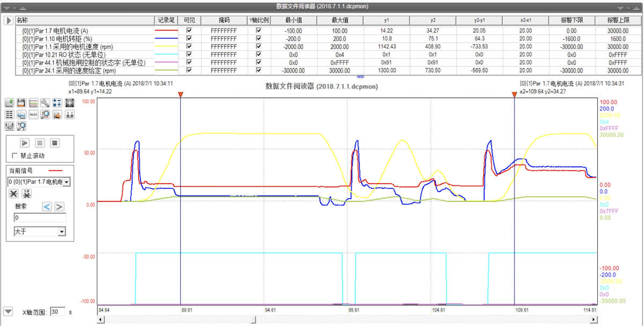Open the 当前信号 signal dropdown
This screenshot has height=327, width=644.
[67, 182]
